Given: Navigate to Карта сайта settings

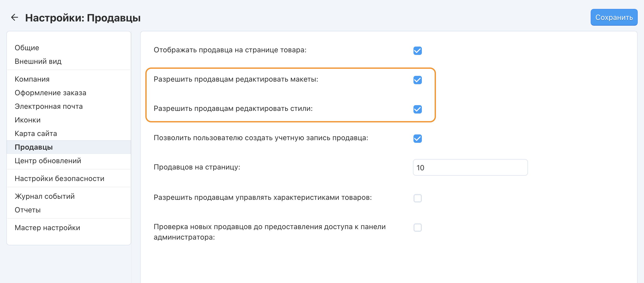Looking at the screenshot, I should 36,134.
